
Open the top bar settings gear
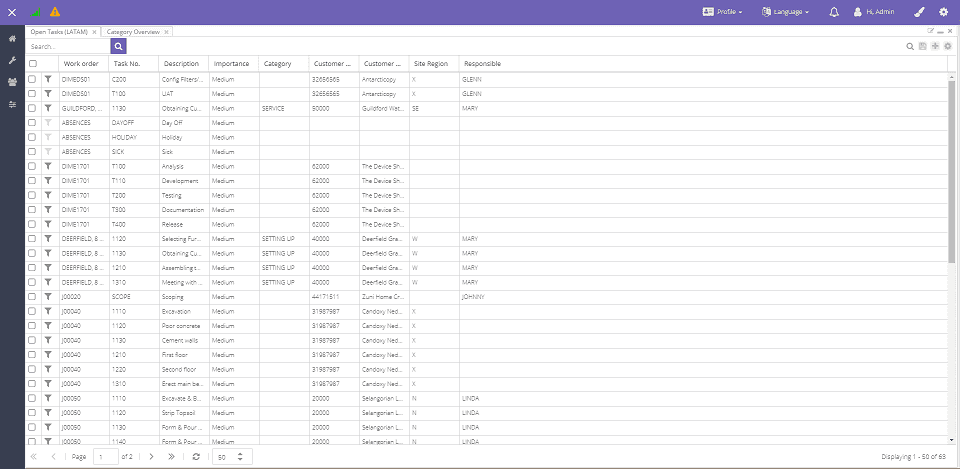pos(943,12)
